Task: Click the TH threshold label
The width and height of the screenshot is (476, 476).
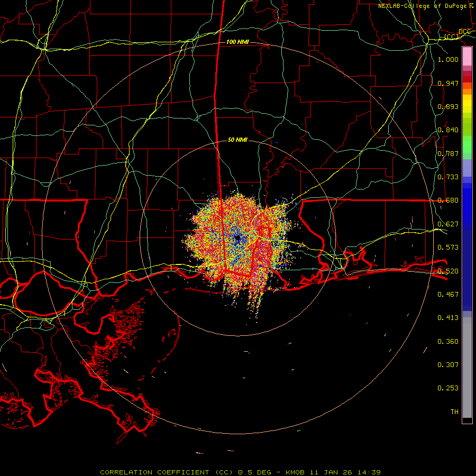Action: click(x=454, y=411)
